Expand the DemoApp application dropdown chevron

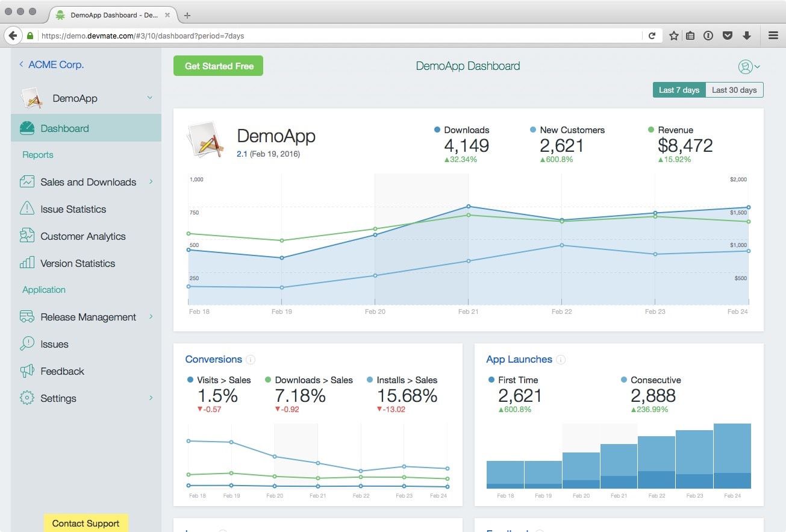[x=149, y=98]
